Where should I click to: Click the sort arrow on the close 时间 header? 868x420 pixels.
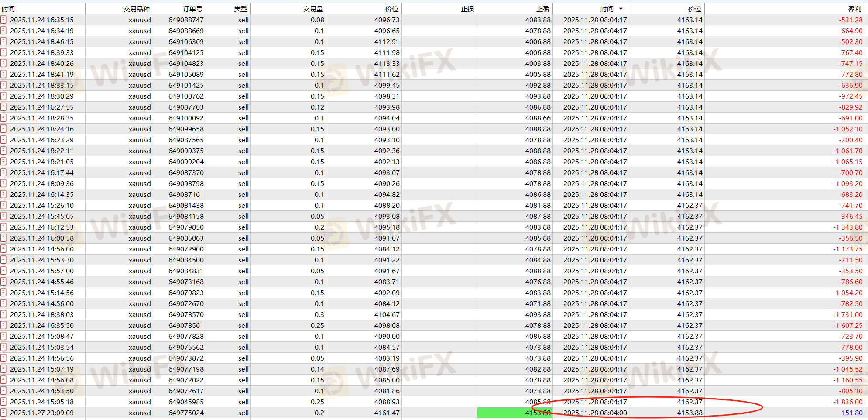(x=621, y=9)
